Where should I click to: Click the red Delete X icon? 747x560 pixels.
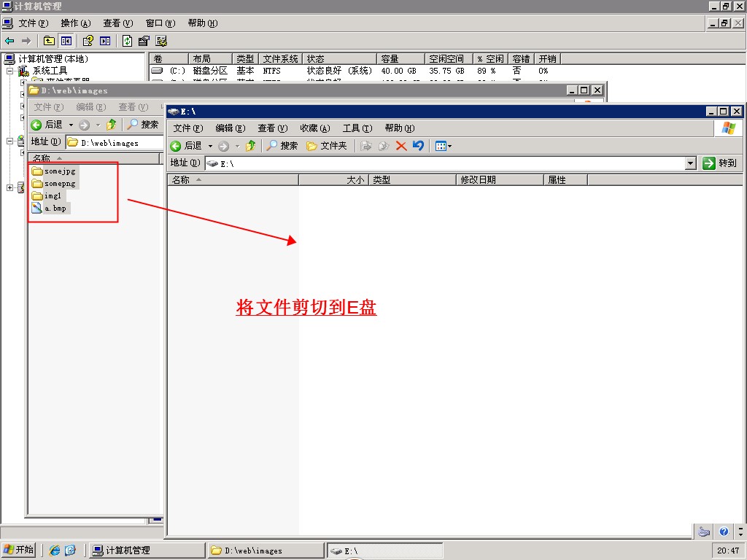pos(401,146)
